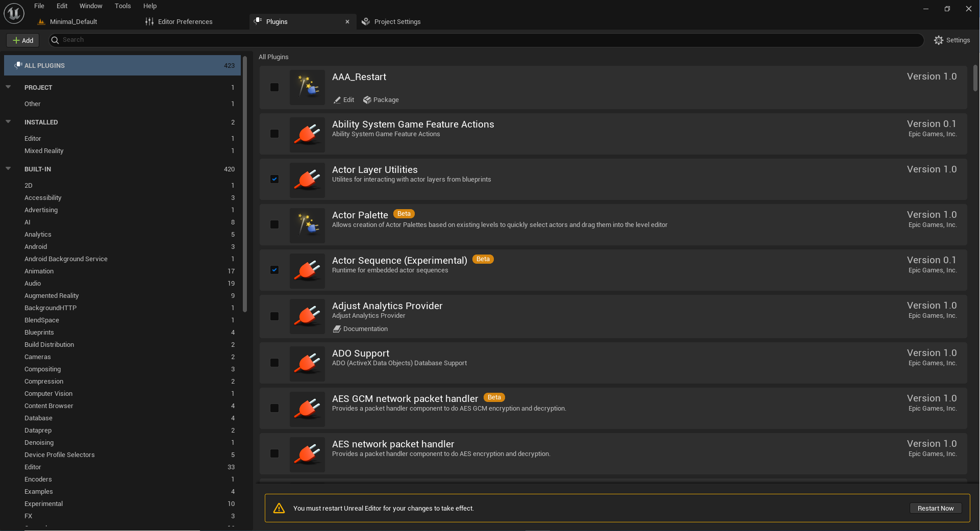The height and width of the screenshot is (531, 980).
Task: Click the AES GCM network packet handler plug icon
Action: [x=307, y=409]
